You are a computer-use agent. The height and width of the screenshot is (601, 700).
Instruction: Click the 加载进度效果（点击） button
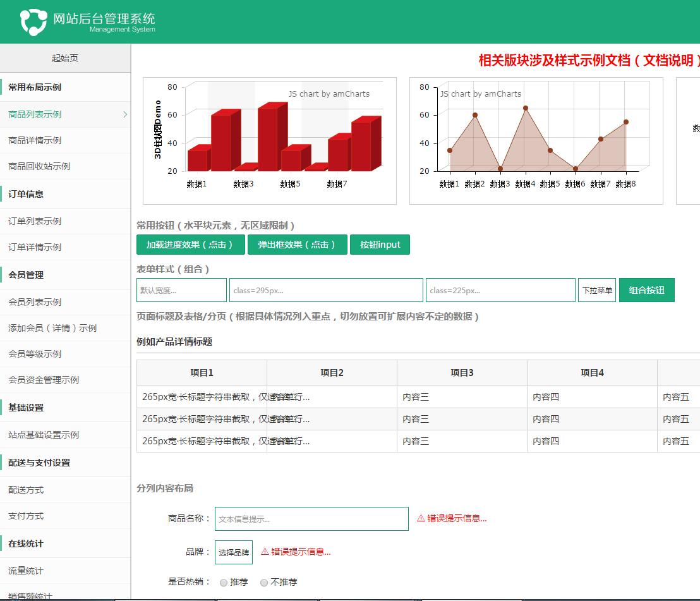190,245
